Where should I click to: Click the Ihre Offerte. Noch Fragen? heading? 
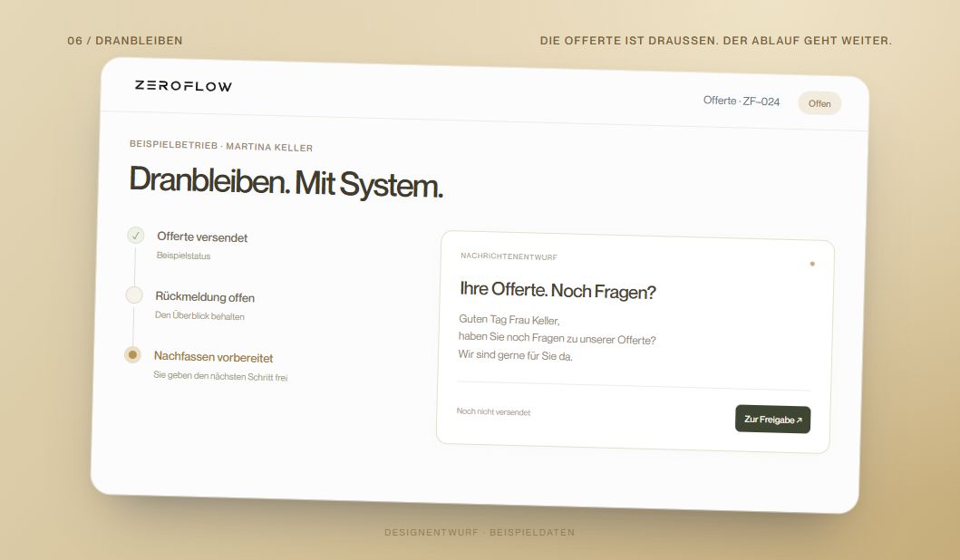pos(558,290)
